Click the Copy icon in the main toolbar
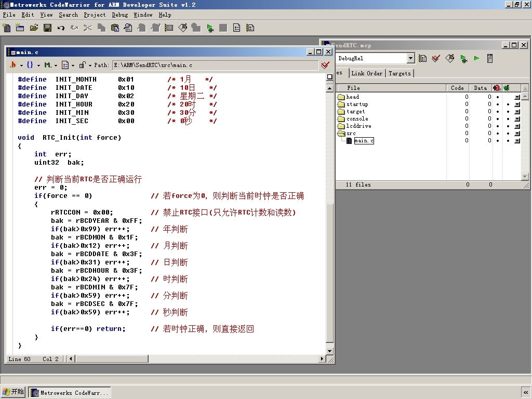 (101, 28)
